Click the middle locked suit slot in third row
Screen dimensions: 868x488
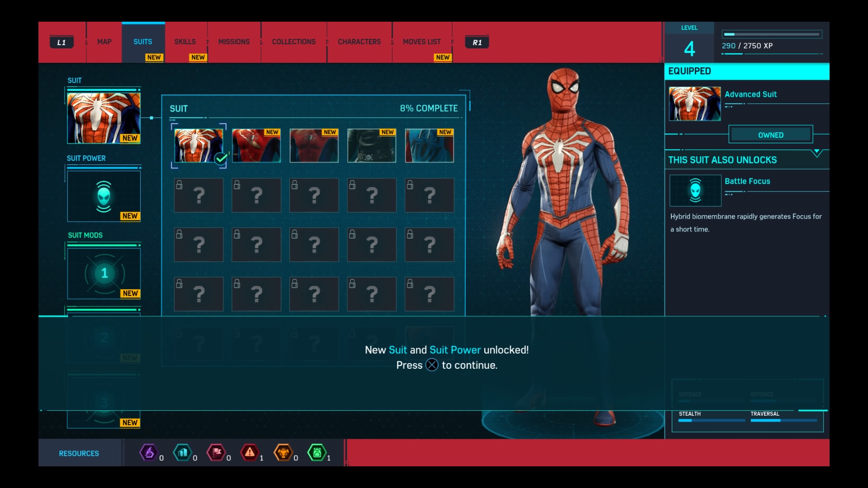coord(314,244)
